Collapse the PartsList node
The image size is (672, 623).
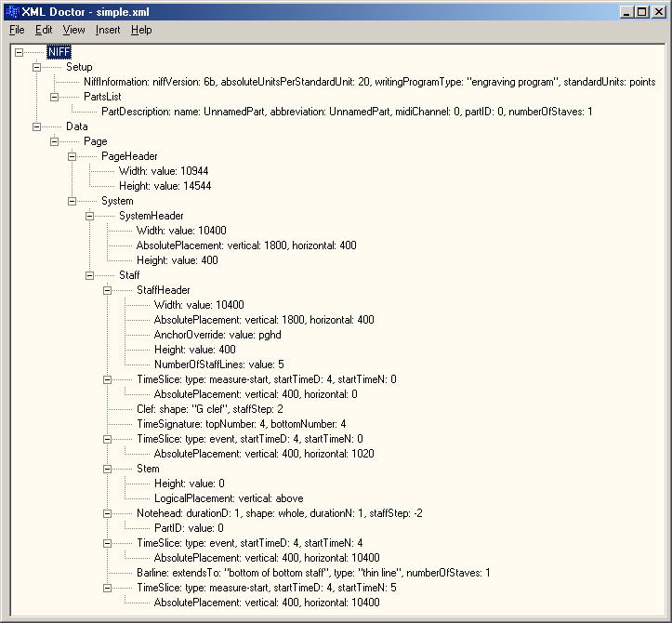55,97
